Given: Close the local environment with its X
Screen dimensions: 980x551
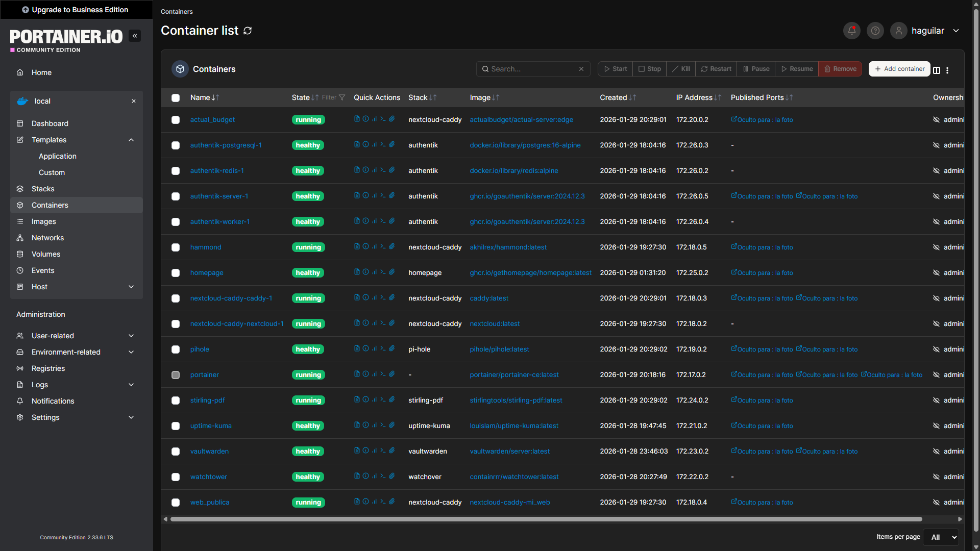Looking at the screenshot, I should pos(134,101).
